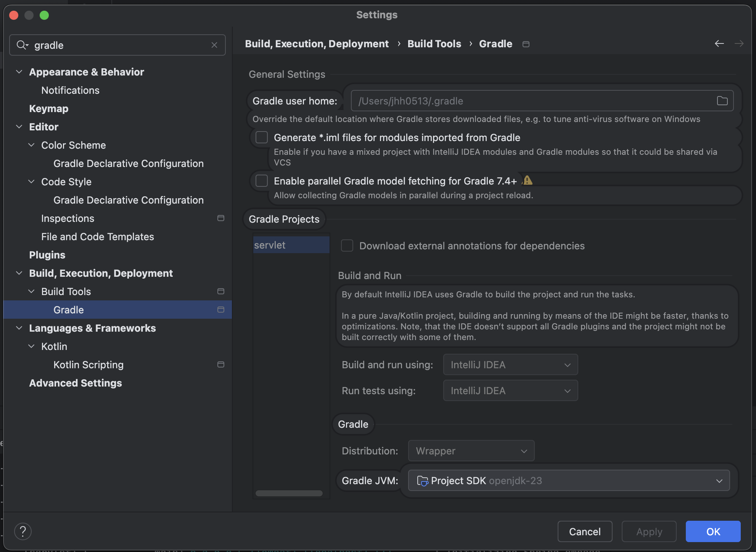Select Advanced Settings in the sidebar
The height and width of the screenshot is (552, 756).
pos(76,383)
